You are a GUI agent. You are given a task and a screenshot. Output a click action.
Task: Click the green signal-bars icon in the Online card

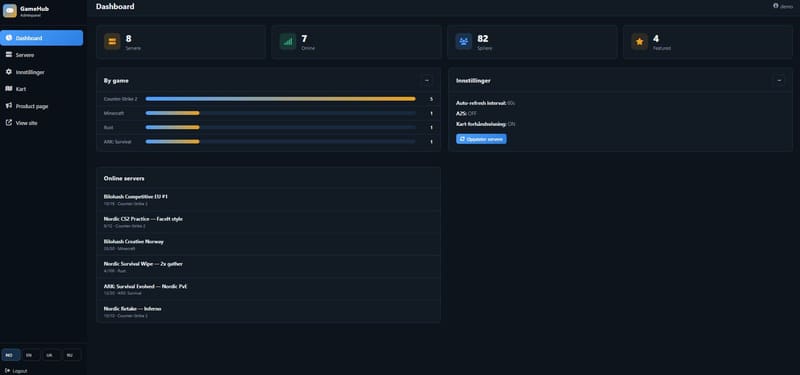pos(288,42)
